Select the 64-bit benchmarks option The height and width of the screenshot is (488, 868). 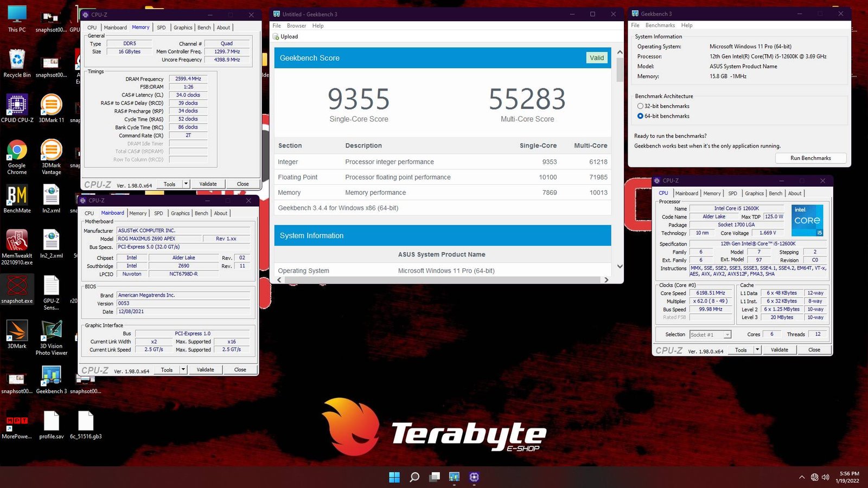641,116
